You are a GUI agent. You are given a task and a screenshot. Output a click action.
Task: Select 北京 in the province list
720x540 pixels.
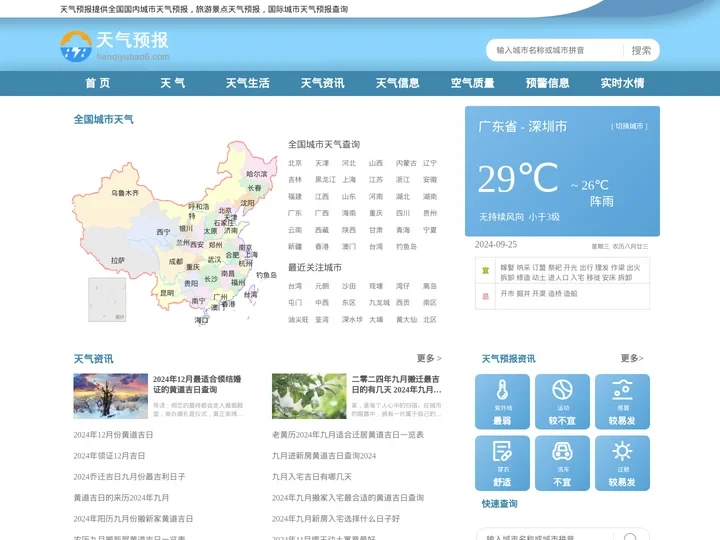(295, 163)
